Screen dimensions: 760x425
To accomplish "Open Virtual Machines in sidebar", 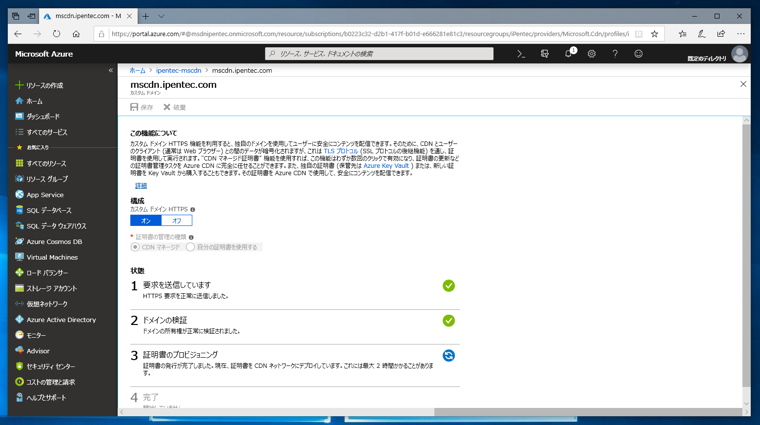I will point(47,257).
